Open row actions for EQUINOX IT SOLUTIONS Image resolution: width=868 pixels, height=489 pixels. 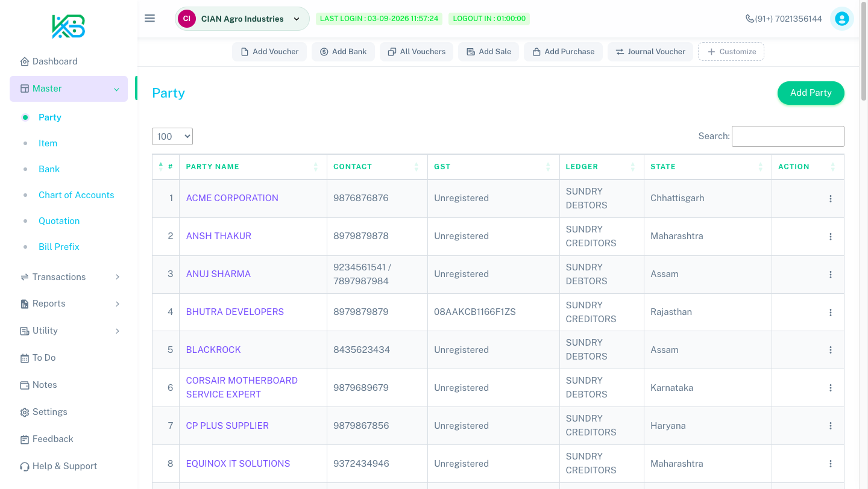[831, 464]
